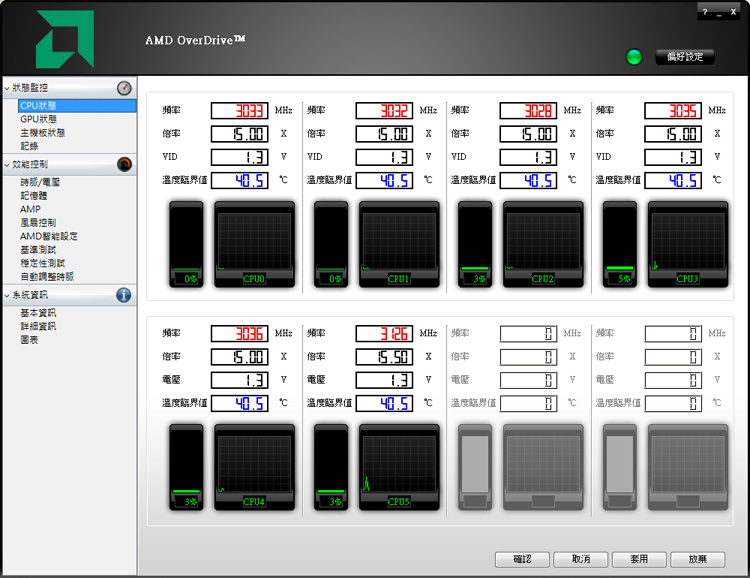
Task: Click the CPU3 usage bar at 5%
Action: (619, 245)
